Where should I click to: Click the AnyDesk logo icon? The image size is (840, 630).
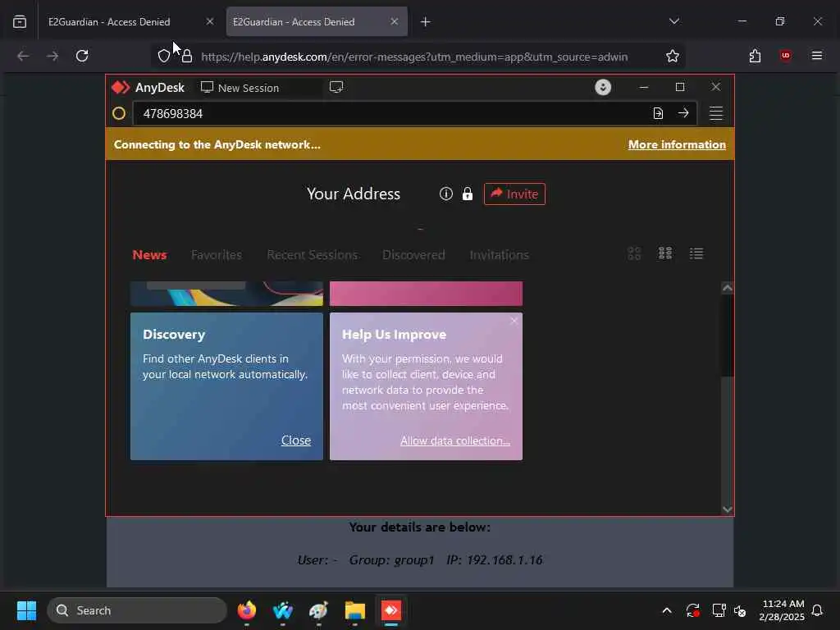click(x=121, y=87)
